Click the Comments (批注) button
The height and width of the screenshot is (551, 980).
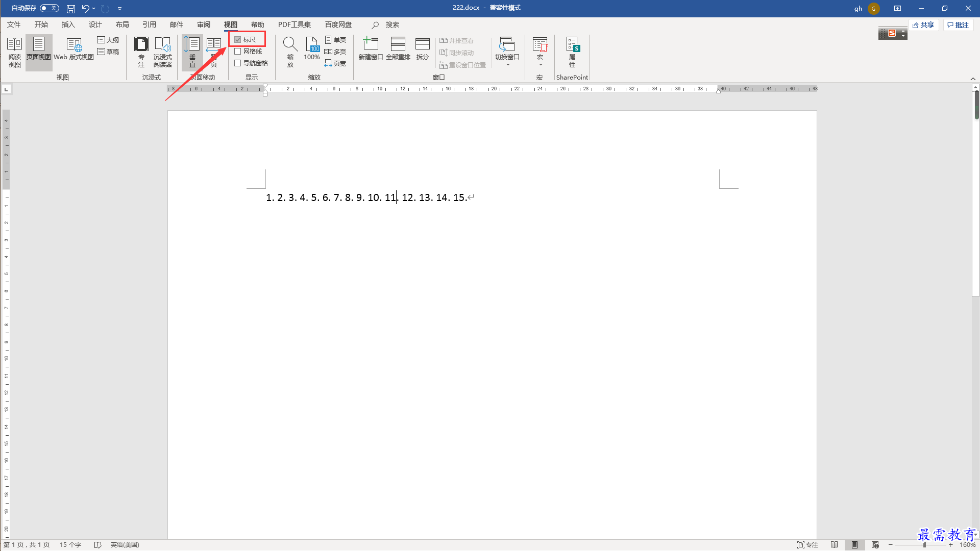pyautogui.click(x=958, y=25)
